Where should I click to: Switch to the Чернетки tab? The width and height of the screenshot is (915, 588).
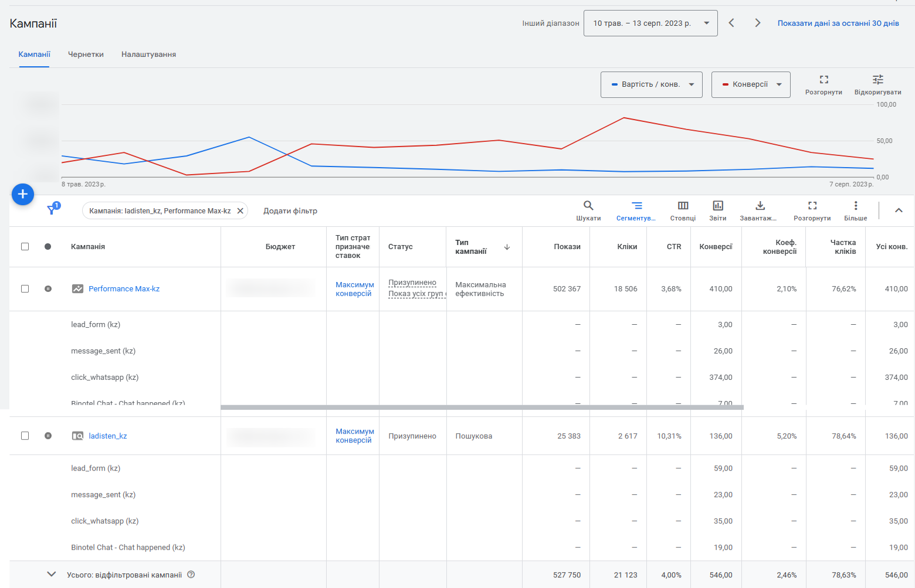pos(86,55)
